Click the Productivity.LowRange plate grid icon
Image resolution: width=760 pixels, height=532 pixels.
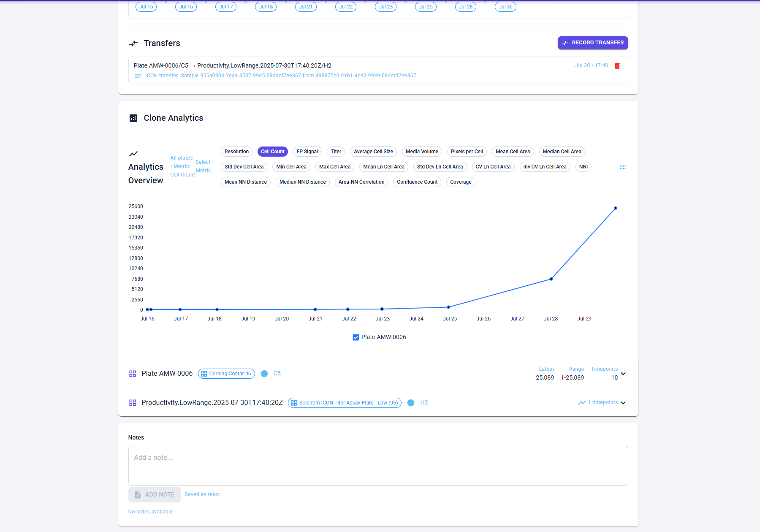133,403
